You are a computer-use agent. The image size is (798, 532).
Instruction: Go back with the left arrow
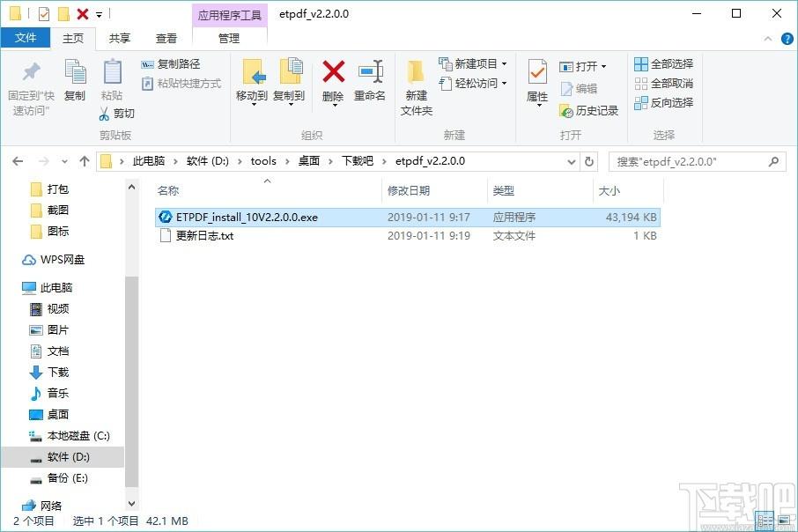pyautogui.click(x=18, y=161)
